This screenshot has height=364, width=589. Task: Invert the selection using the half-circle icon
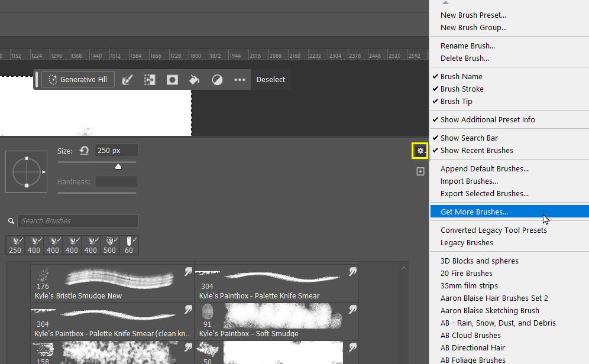[x=216, y=79]
